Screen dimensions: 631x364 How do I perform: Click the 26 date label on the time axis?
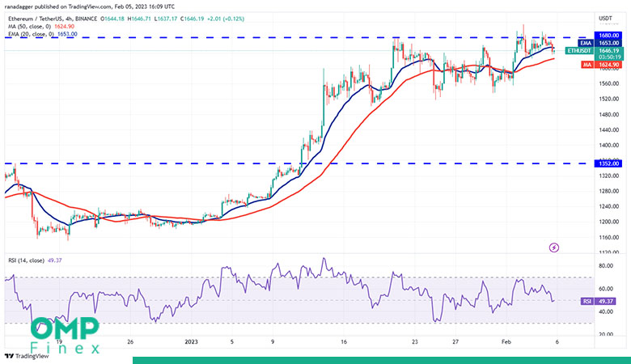pyautogui.click(x=130, y=342)
